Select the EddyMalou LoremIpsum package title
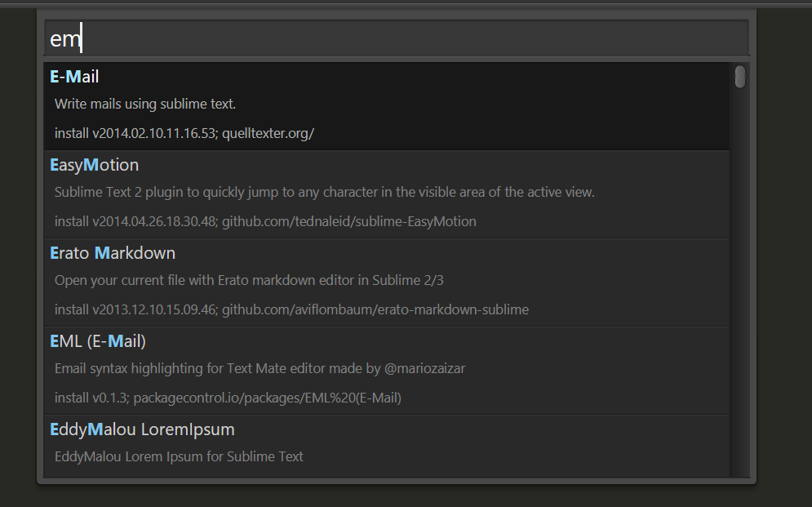This screenshot has height=507, width=812. tap(143, 429)
